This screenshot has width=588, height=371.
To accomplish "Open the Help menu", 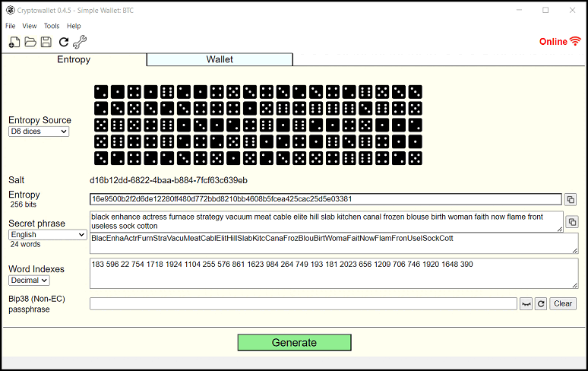I will coord(74,26).
